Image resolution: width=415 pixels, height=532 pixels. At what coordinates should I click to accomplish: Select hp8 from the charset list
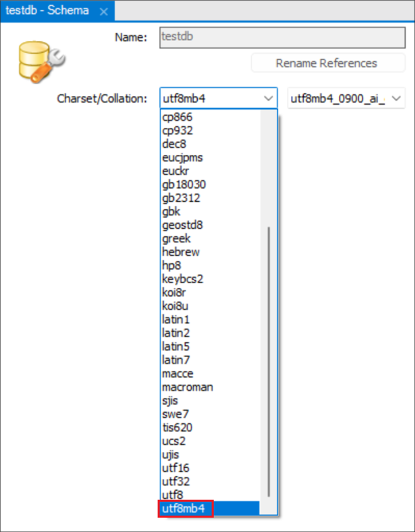tap(209, 266)
